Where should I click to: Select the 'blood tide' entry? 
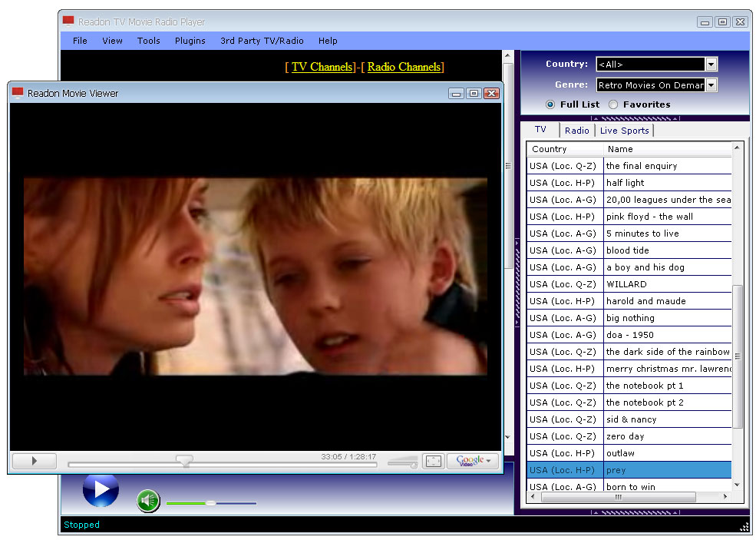[x=629, y=250]
